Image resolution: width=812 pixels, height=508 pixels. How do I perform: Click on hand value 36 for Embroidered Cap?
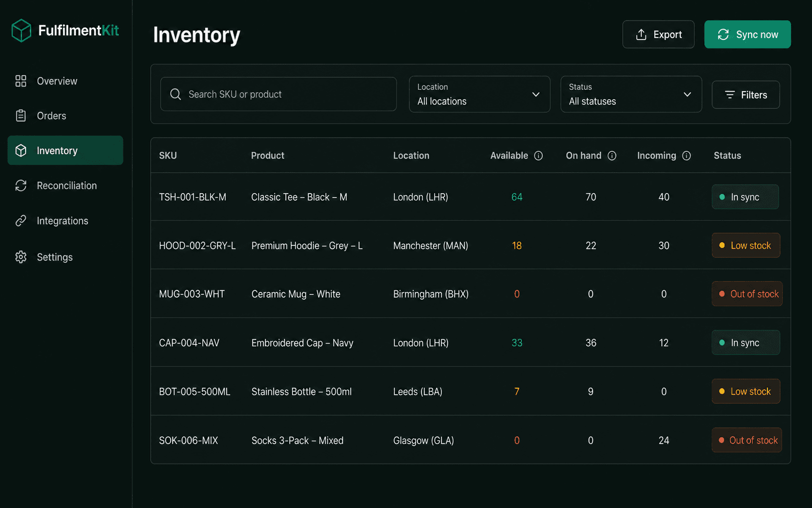(591, 343)
